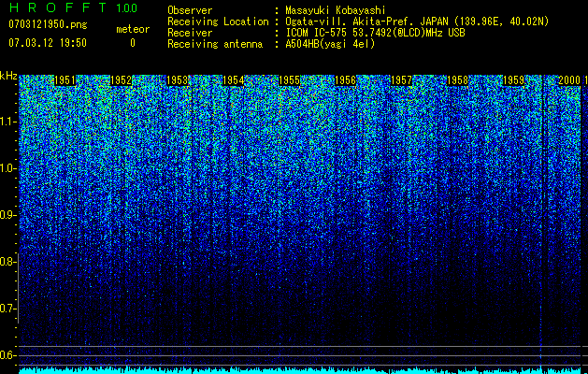Click the 0.8 frequency axis label
588x374 pixels.
point(7,262)
